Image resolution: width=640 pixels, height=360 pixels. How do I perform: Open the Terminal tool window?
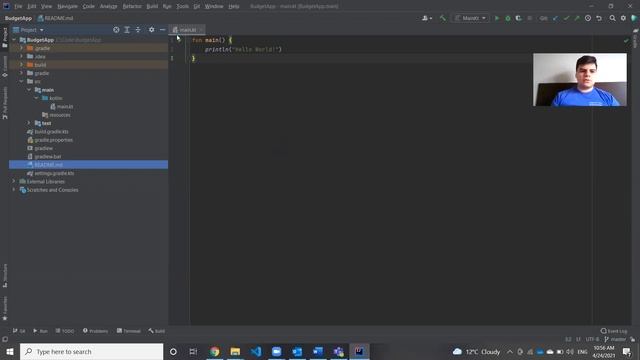point(129,331)
